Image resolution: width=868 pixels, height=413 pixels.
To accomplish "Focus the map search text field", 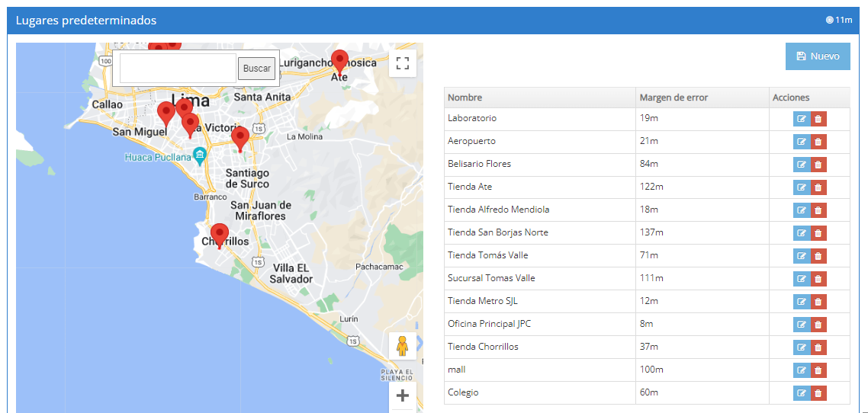I will click(178, 69).
